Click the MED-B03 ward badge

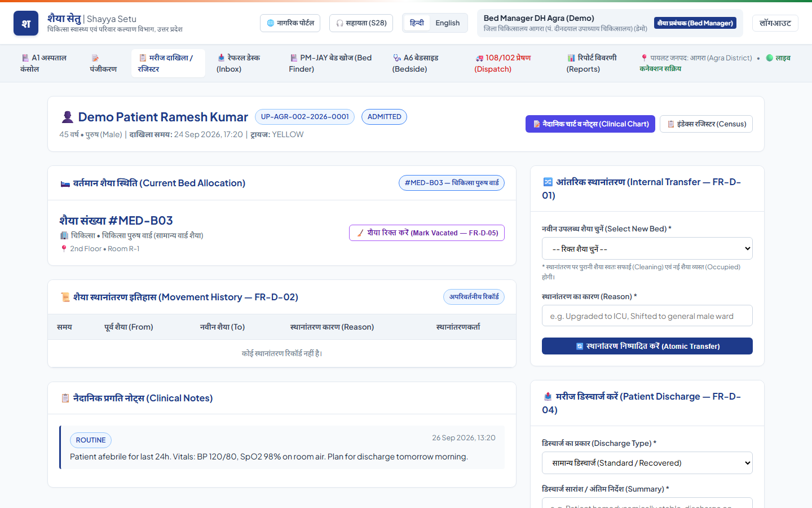[452, 183]
